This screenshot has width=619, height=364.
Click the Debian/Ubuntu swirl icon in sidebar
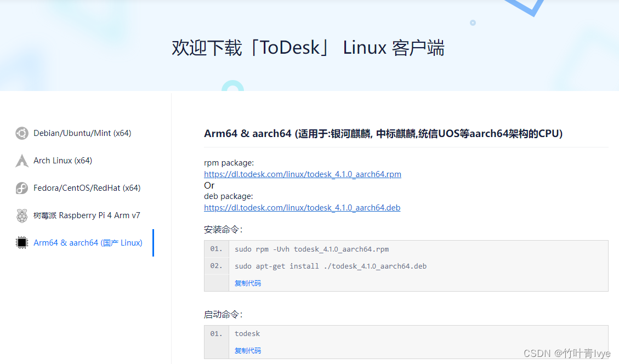tap(22, 133)
